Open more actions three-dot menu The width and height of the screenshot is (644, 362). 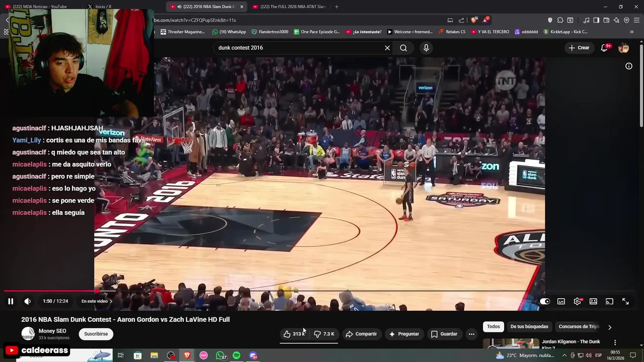click(x=471, y=334)
